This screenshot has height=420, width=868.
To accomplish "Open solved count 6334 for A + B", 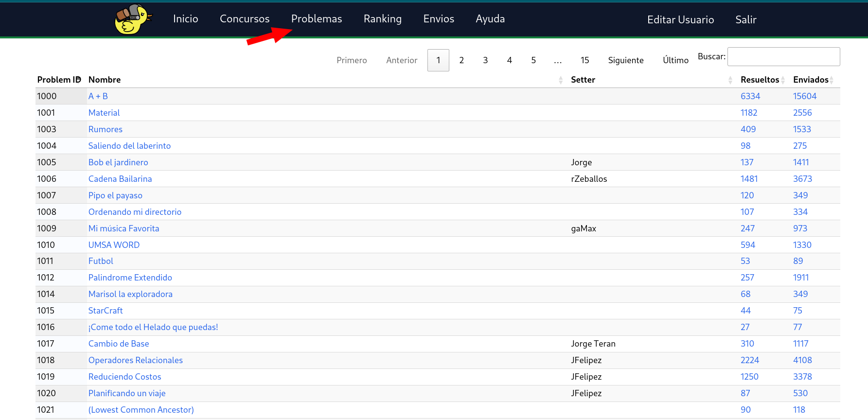I will pos(750,96).
